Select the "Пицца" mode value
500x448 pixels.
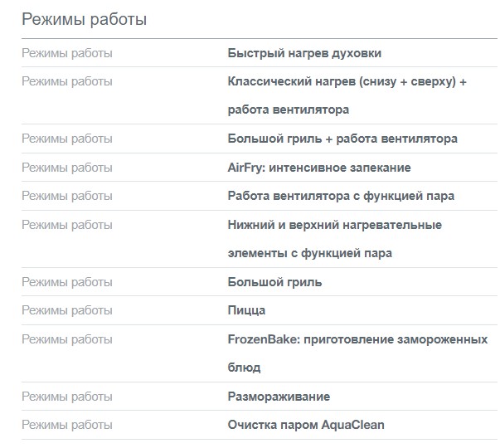[x=246, y=310]
